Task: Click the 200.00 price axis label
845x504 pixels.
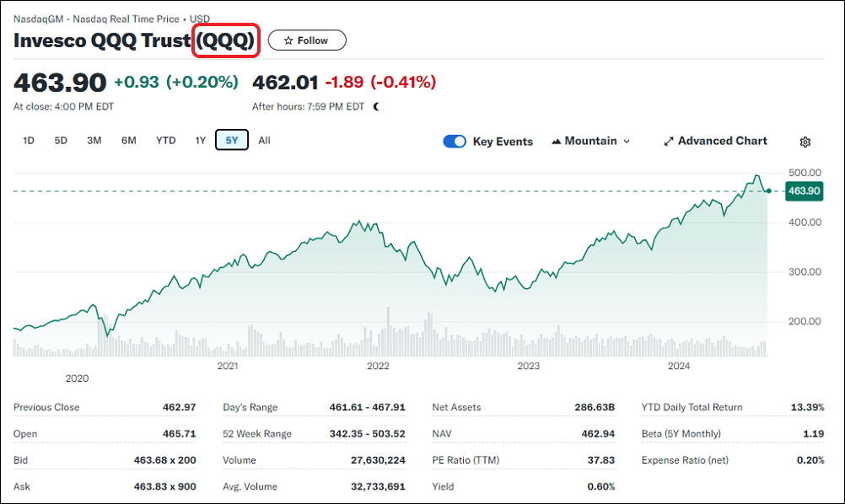Action: pos(805,321)
